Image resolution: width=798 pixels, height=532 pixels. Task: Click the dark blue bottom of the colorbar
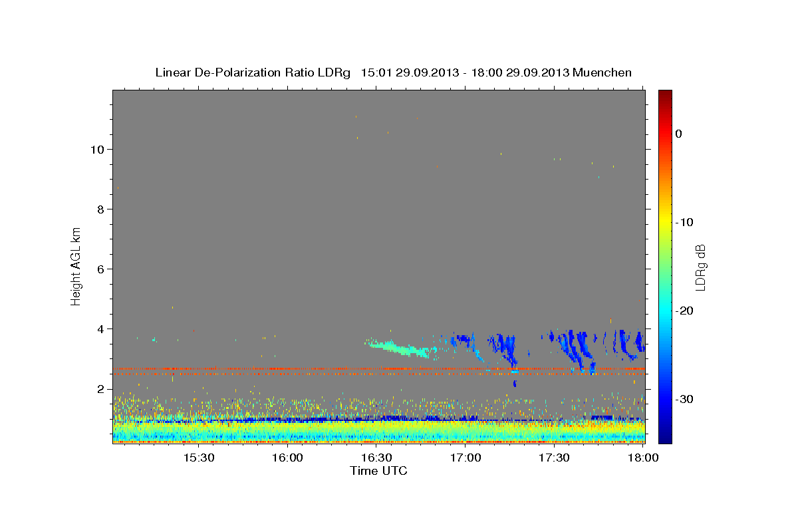(x=665, y=436)
